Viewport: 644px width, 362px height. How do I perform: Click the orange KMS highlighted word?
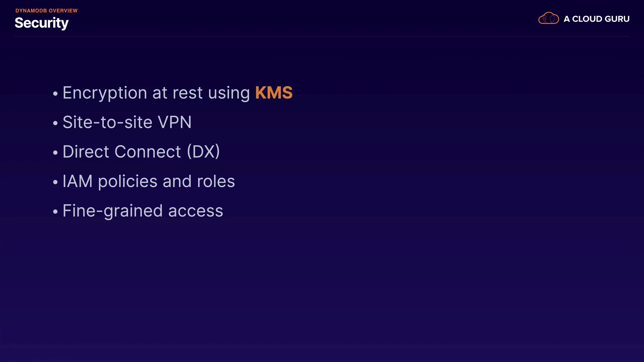point(274,93)
